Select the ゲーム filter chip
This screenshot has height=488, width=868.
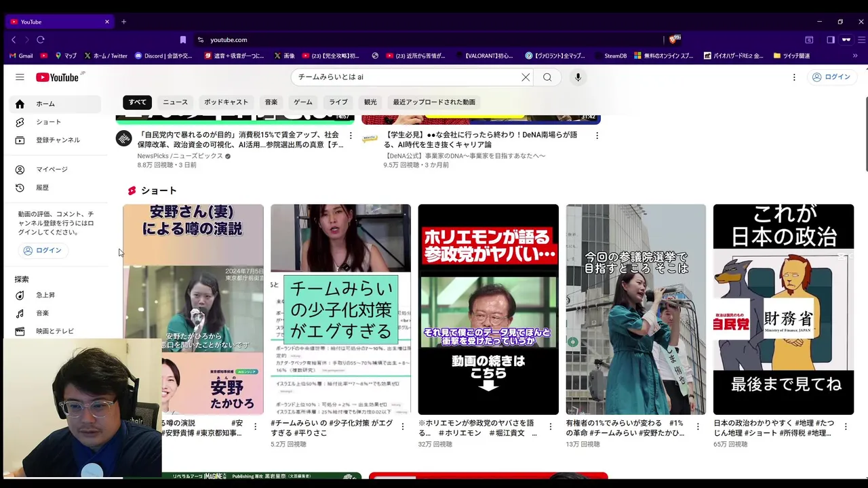point(303,102)
